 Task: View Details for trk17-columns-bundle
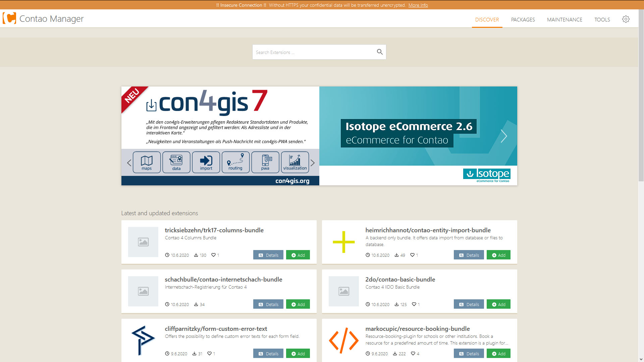[268, 255]
